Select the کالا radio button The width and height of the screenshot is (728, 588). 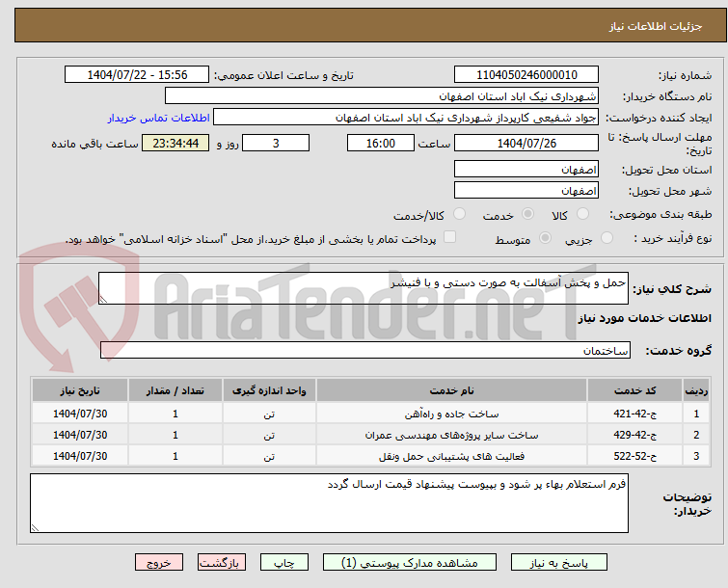(x=582, y=214)
